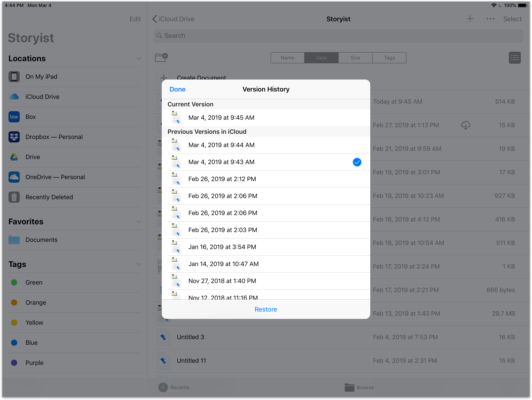The image size is (532, 400).
Task: Open the 29.7 MB file from Feb 13
Action: coord(450,314)
